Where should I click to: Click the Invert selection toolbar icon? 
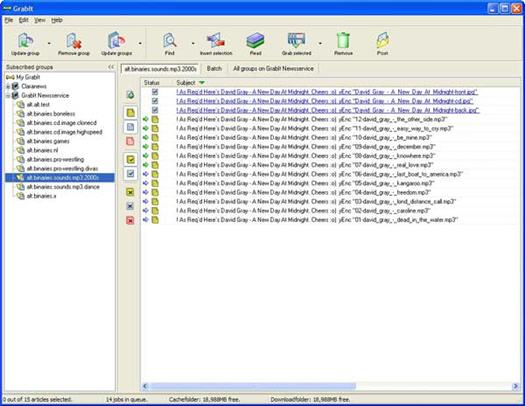(x=216, y=41)
